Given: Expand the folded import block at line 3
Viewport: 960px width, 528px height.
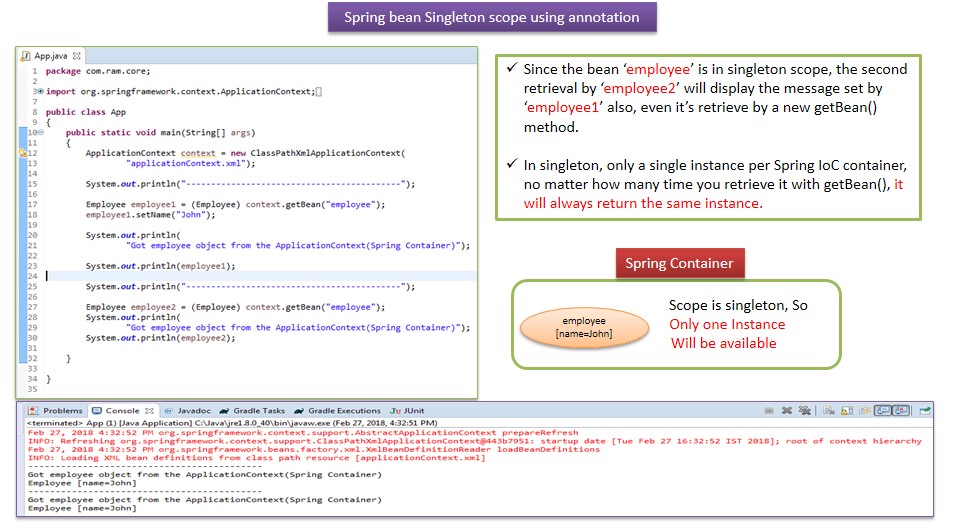Looking at the screenshot, I should pyautogui.click(x=40, y=91).
